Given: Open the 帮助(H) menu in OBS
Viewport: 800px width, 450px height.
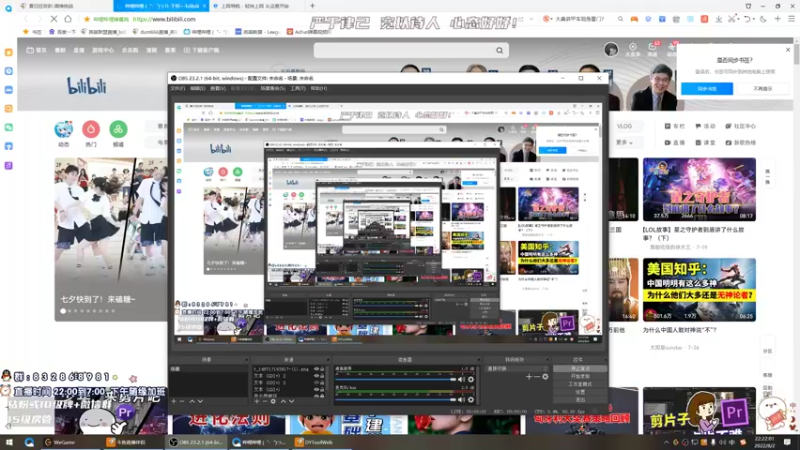Looking at the screenshot, I should tap(319, 88).
